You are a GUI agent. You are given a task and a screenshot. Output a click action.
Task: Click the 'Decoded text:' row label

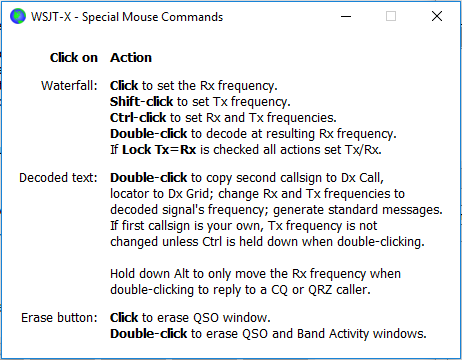58,178
